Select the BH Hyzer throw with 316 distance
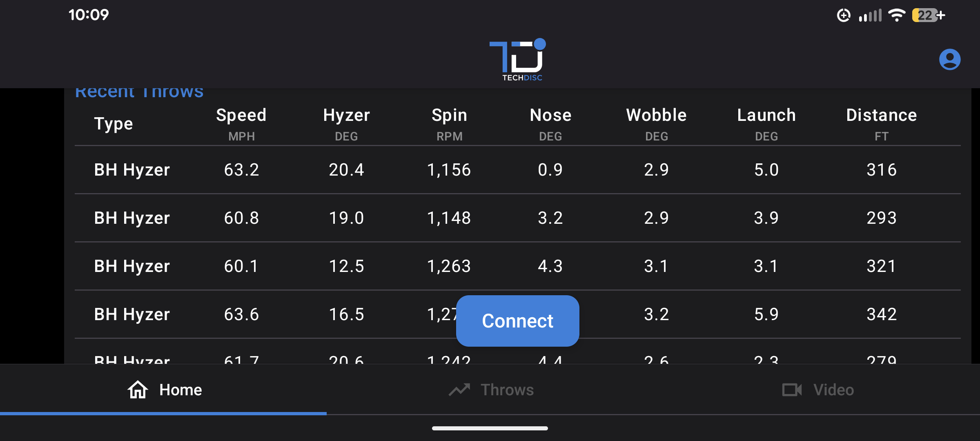The height and width of the screenshot is (441, 980). pyautogui.click(x=517, y=169)
